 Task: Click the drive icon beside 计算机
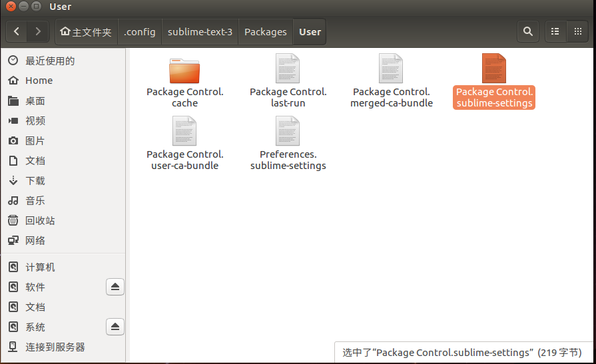click(13, 267)
